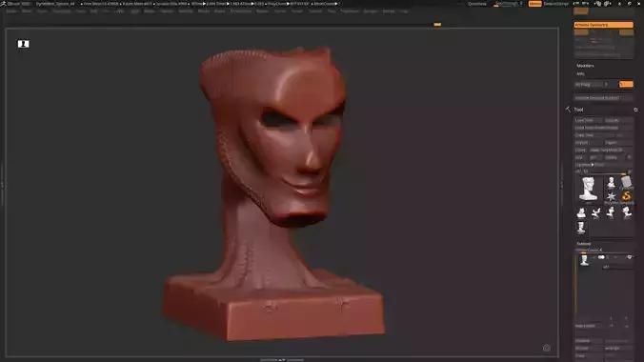Expand the Modifiers section
The width and height of the screenshot is (644, 362).
tap(585, 66)
